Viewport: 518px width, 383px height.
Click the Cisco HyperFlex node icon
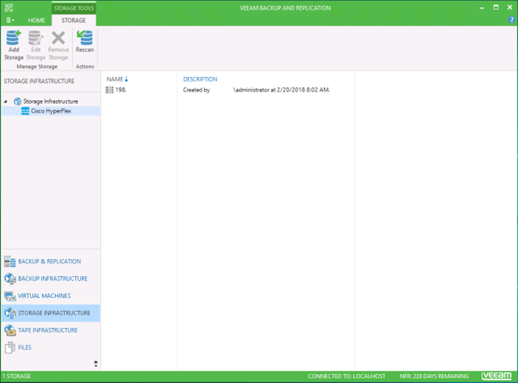[25, 111]
